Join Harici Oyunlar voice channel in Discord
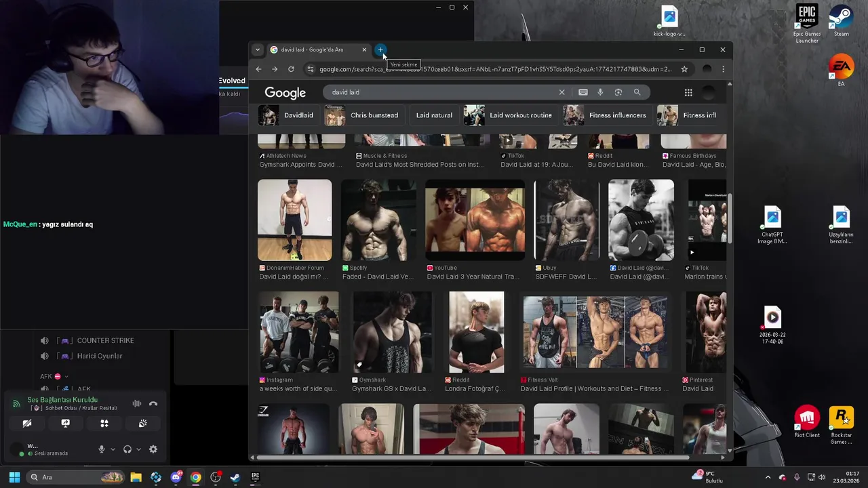Screen dimensions: 868x488 (x=100, y=356)
